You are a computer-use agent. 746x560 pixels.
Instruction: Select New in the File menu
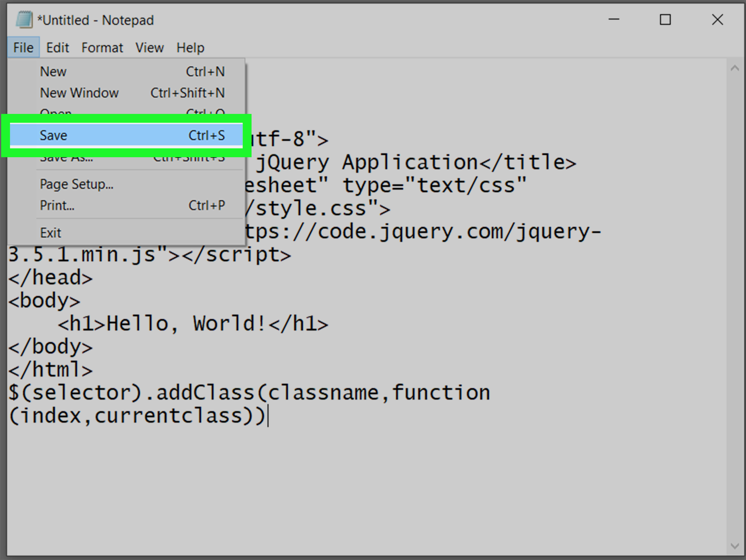tap(126, 72)
